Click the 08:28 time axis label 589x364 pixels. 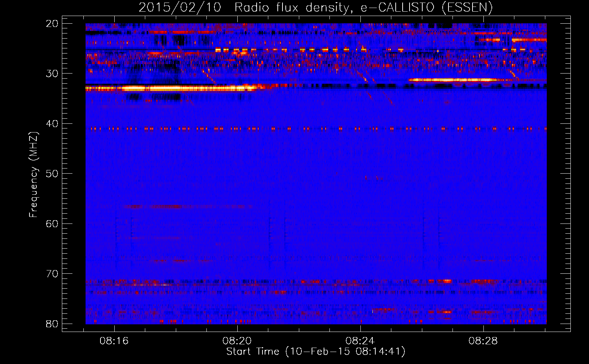(x=483, y=341)
